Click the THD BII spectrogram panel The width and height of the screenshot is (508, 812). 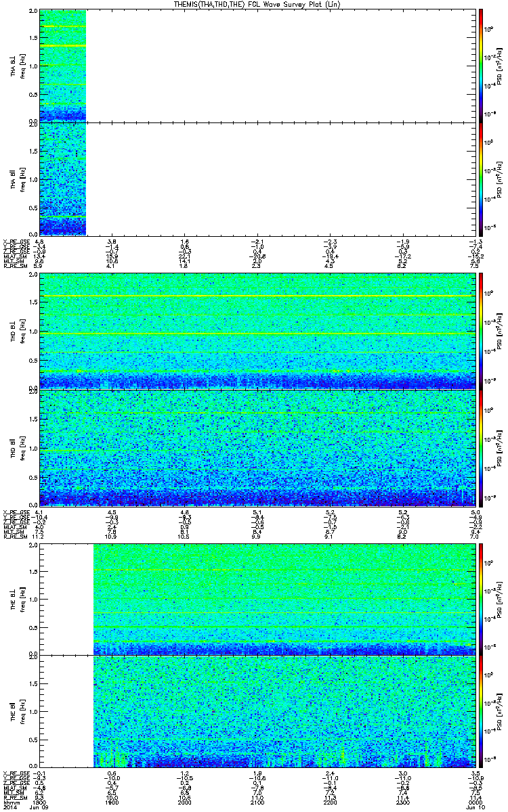257,447
